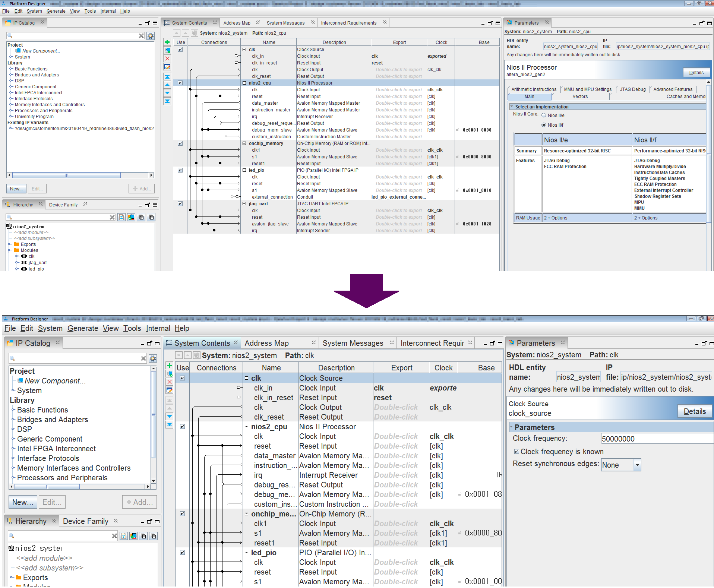Toggle the Clock frequency is known checkbox

coord(516,452)
